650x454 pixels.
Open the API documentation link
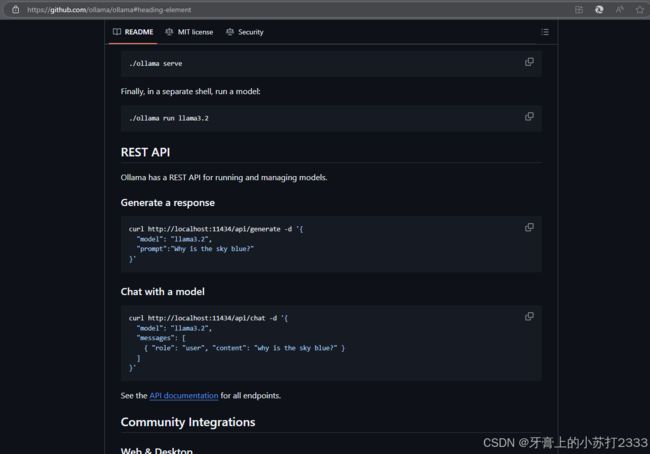pos(184,396)
